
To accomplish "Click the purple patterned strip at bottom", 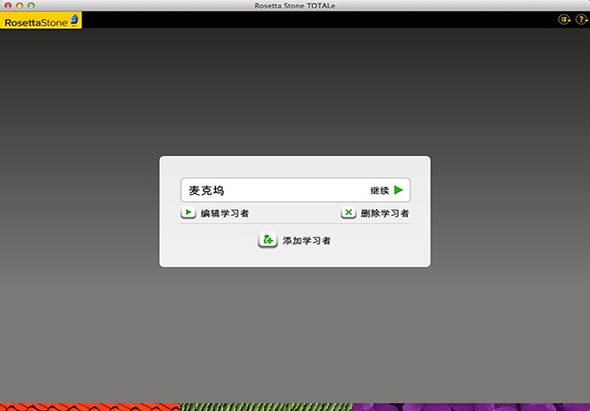I will click(x=471, y=407).
